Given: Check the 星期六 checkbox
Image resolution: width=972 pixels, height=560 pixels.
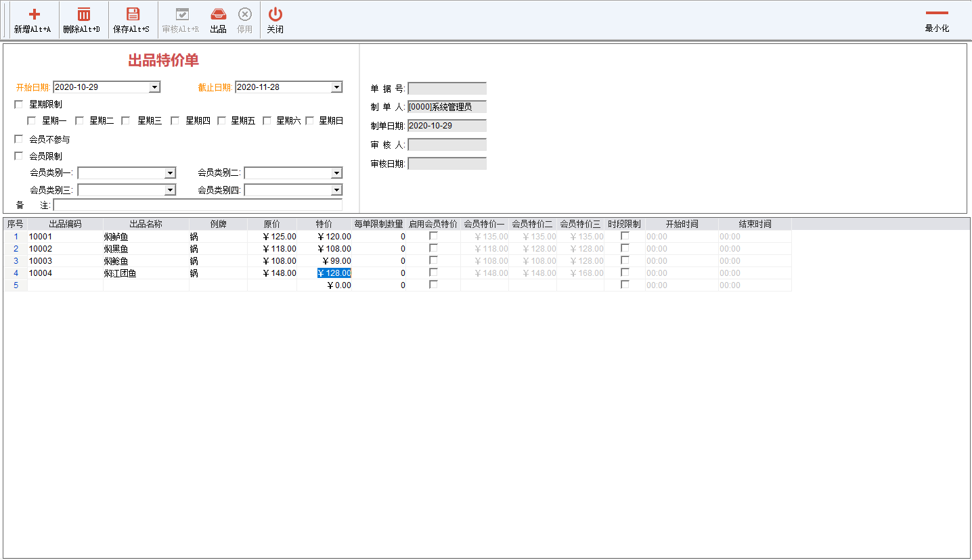Looking at the screenshot, I should coord(267,120).
